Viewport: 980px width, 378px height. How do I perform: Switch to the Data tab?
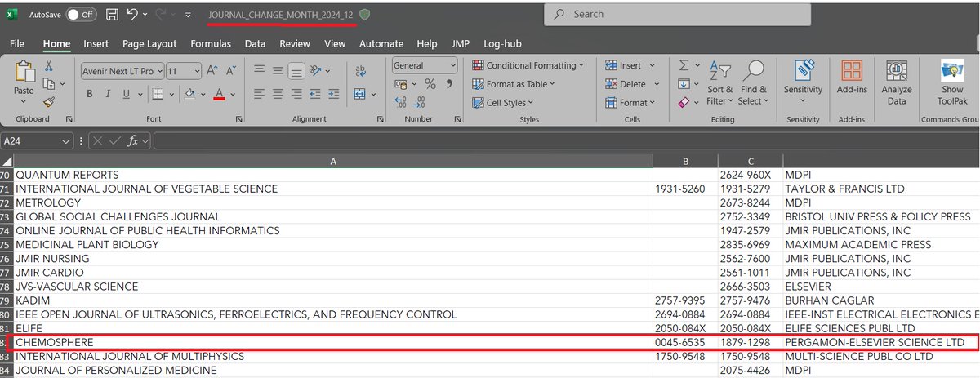[255, 43]
